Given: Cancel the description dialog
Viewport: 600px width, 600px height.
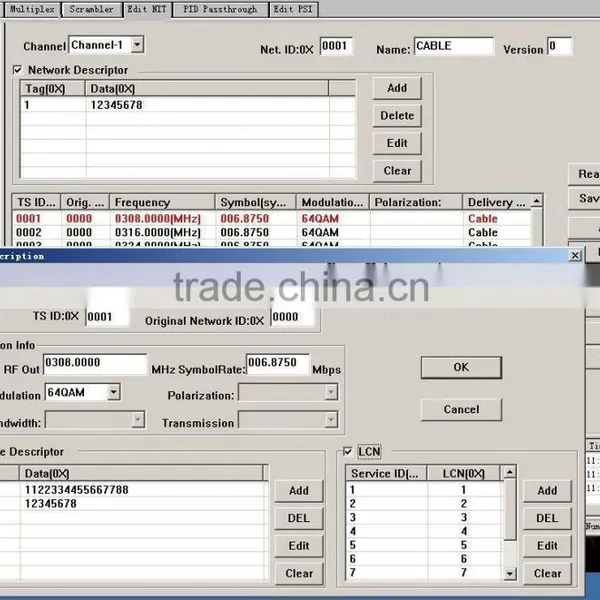Looking at the screenshot, I should point(461,409).
